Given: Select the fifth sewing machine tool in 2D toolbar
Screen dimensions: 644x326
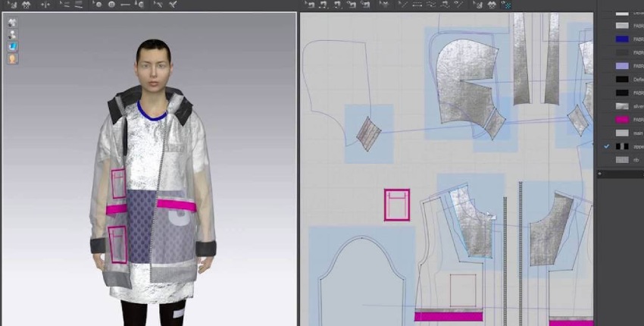Looking at the screenshot, I should click(x=364, y=5).
